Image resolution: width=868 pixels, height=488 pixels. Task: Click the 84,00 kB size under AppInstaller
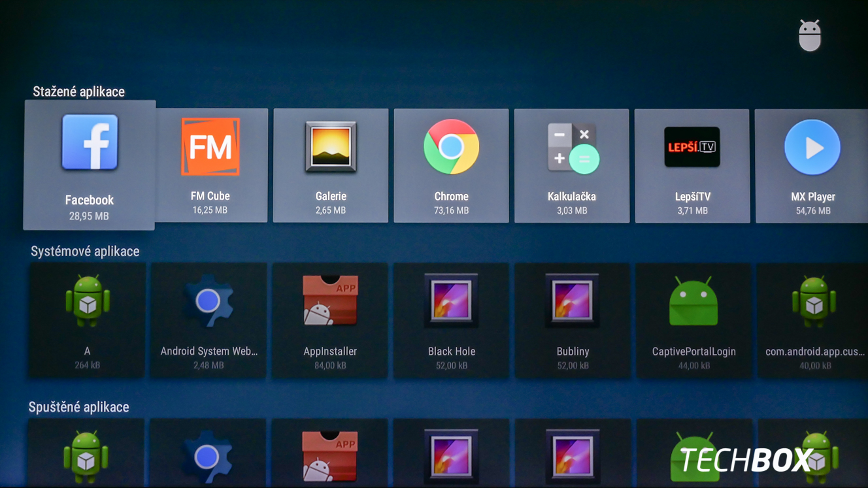[330, 365]
